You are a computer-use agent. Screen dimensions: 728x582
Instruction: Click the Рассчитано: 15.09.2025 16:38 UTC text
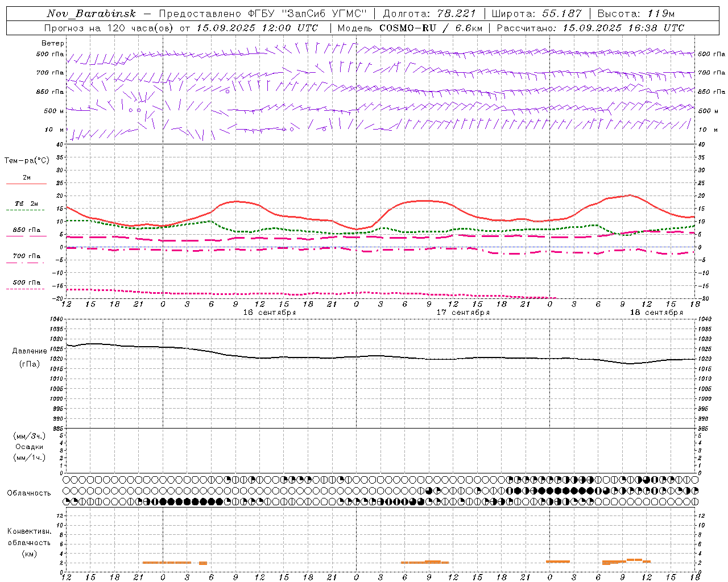tap(590, 28)
